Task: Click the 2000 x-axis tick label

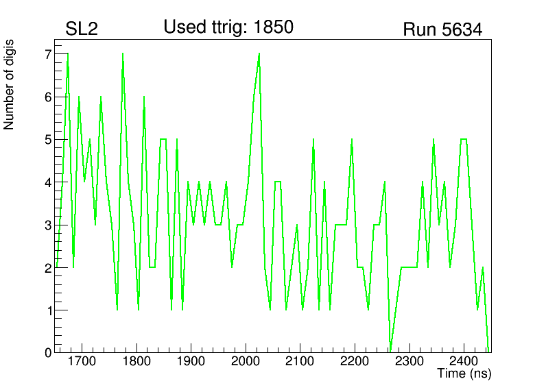Action: (246, 361)
